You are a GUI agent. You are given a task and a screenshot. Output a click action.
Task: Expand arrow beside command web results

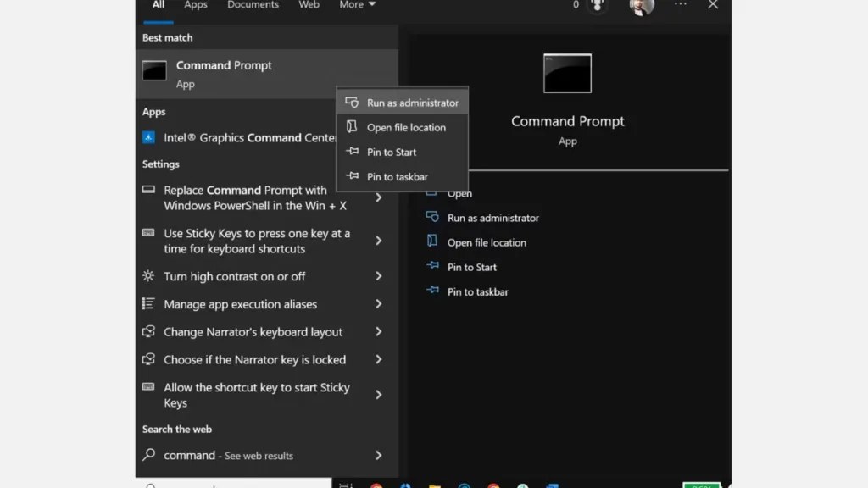(x=379, y=455)
